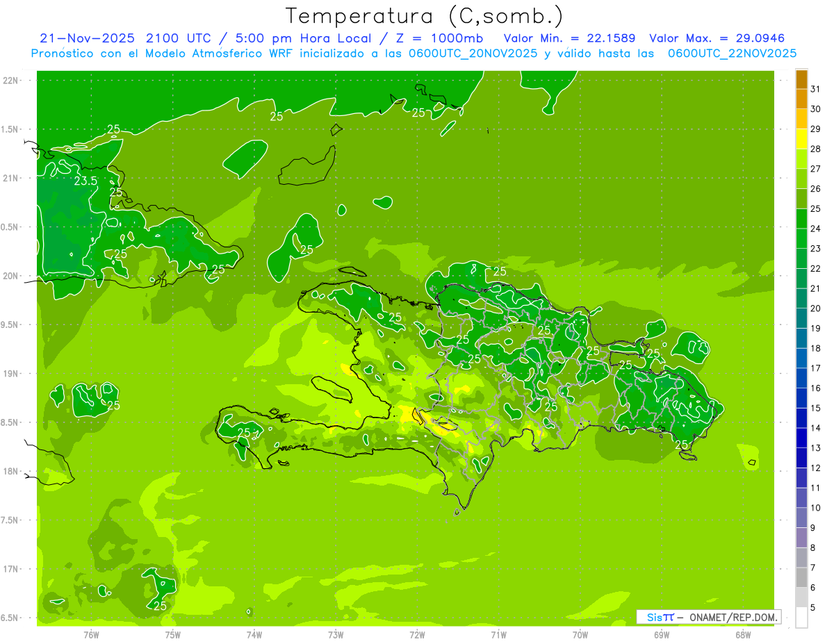The height and width of the screenshot is (644, 834).
Task: Click the "ONAMET/REP.DOM." credit label
Action: coord(734,617)
